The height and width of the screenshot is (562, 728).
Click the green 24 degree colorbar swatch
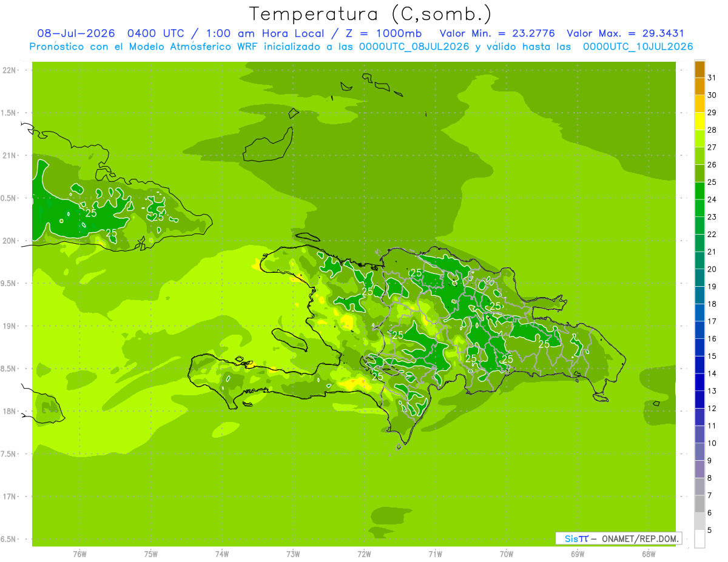pyautogui.click(x=699, y=192)
